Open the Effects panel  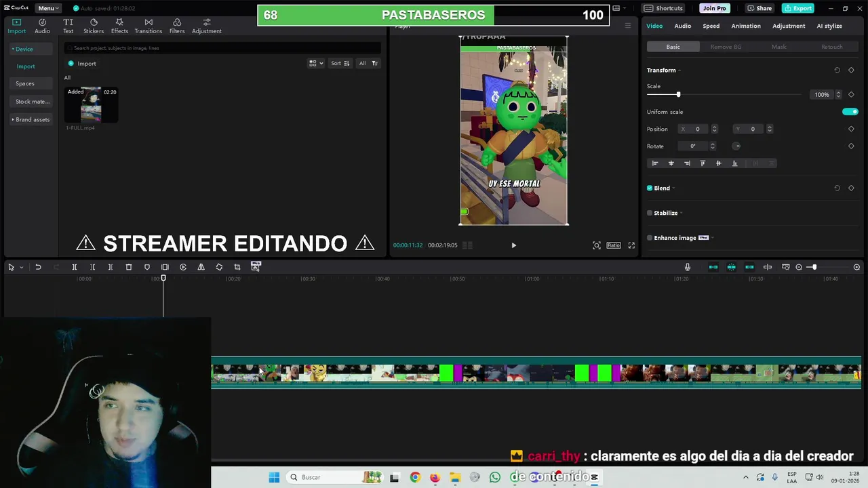pos(119,26)
